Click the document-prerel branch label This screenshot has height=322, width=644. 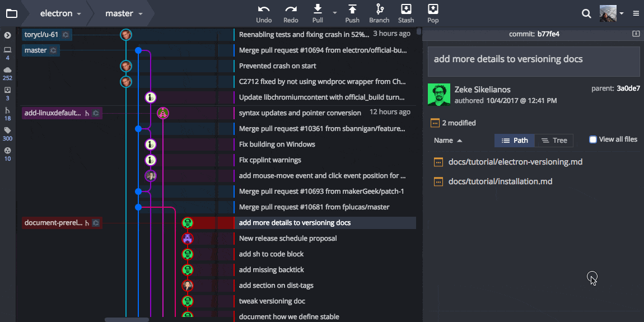(x=62, y=223)
